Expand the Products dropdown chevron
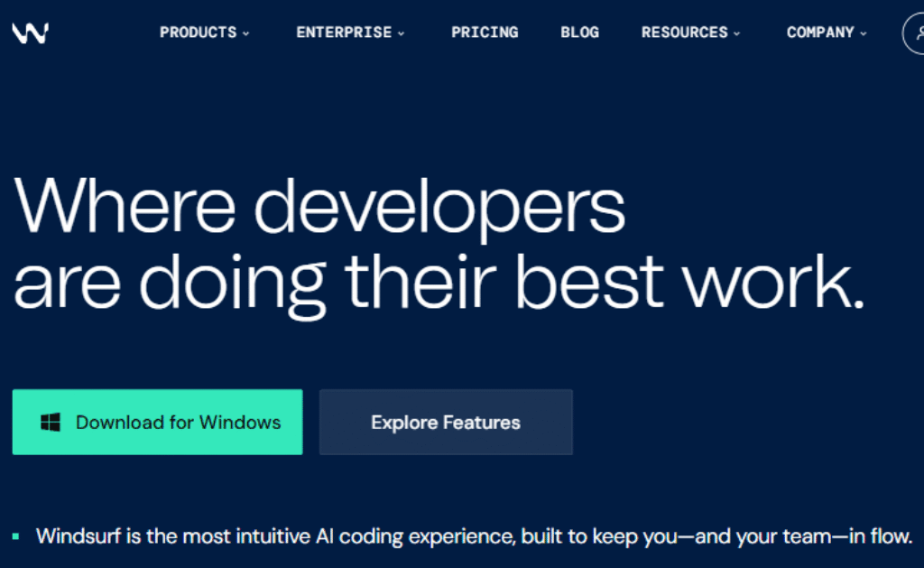The image size is (924, 568). [245, 33]
